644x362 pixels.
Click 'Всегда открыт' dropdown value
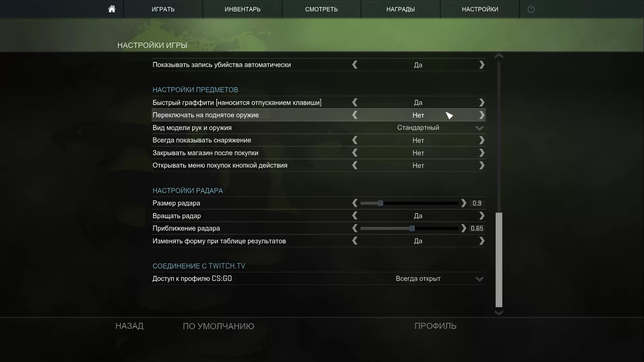coord(418,279)
